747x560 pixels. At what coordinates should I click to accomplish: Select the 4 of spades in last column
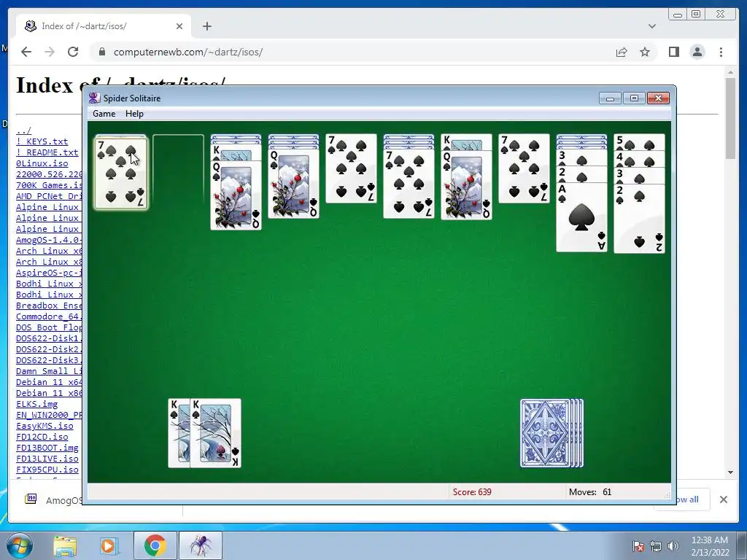coord(639,159)
